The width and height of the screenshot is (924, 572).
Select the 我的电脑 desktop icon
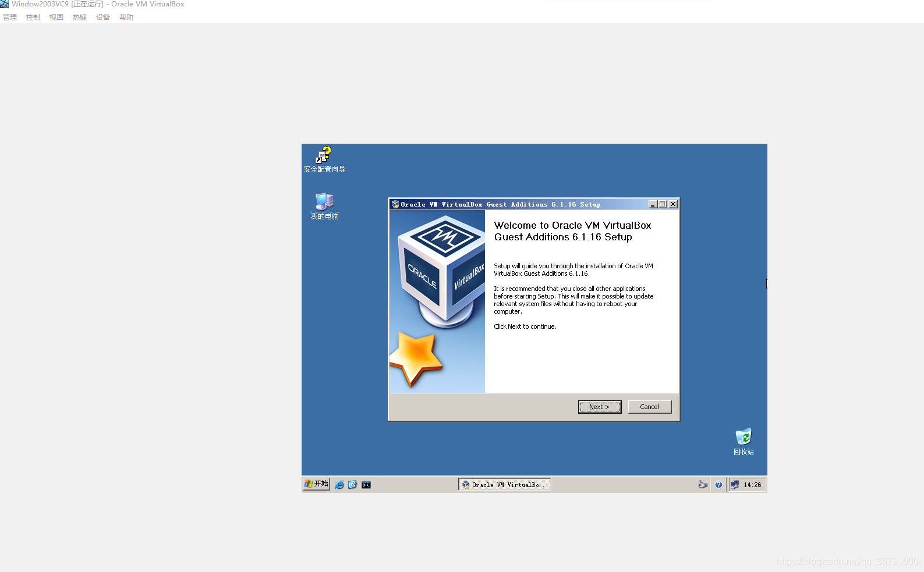click(x=324, y=207)
